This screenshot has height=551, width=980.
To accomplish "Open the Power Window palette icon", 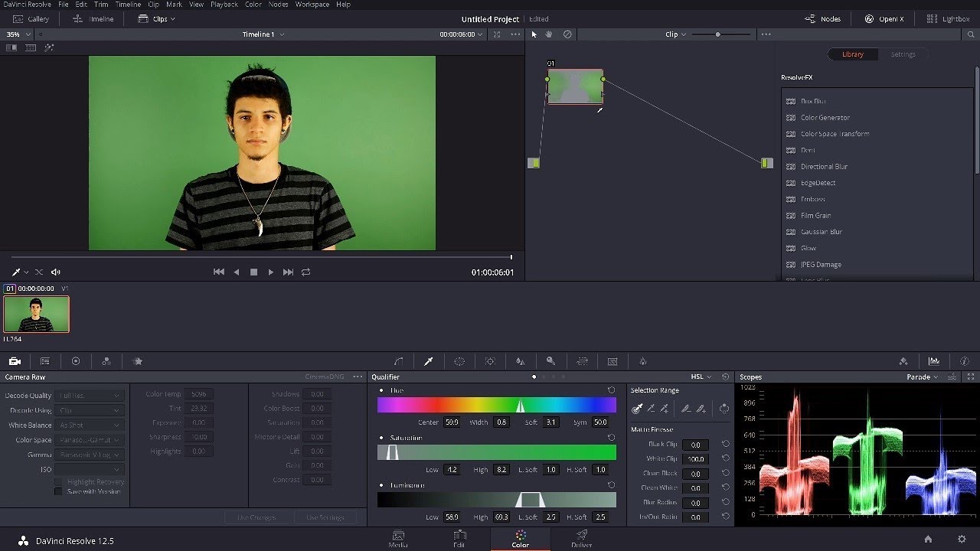I will (459, 361).
